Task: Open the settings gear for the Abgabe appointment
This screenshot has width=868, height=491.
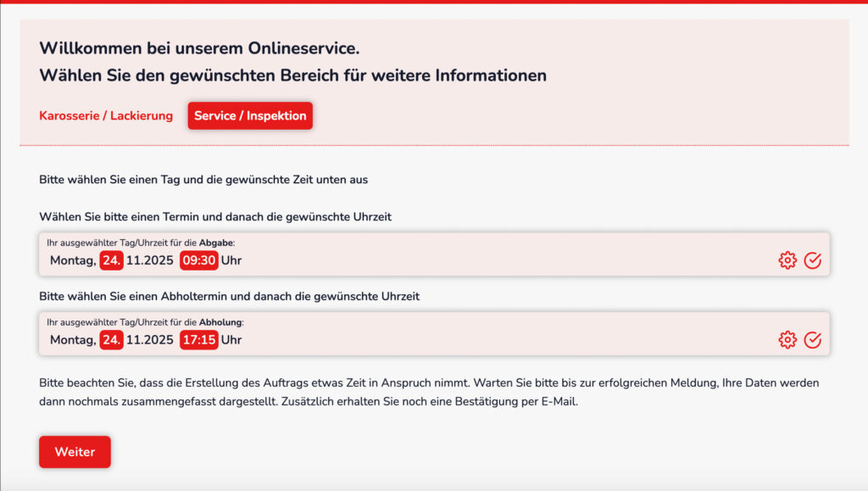Action: point(788,260)
